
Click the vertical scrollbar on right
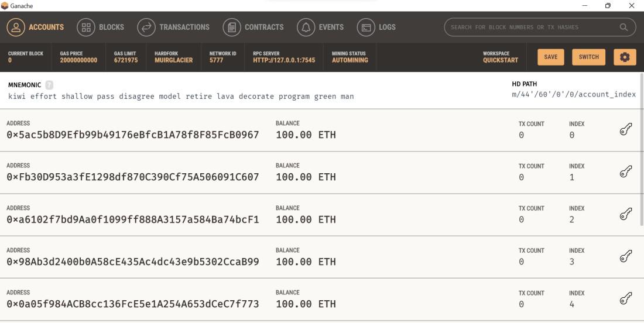(x=642, y=146)
